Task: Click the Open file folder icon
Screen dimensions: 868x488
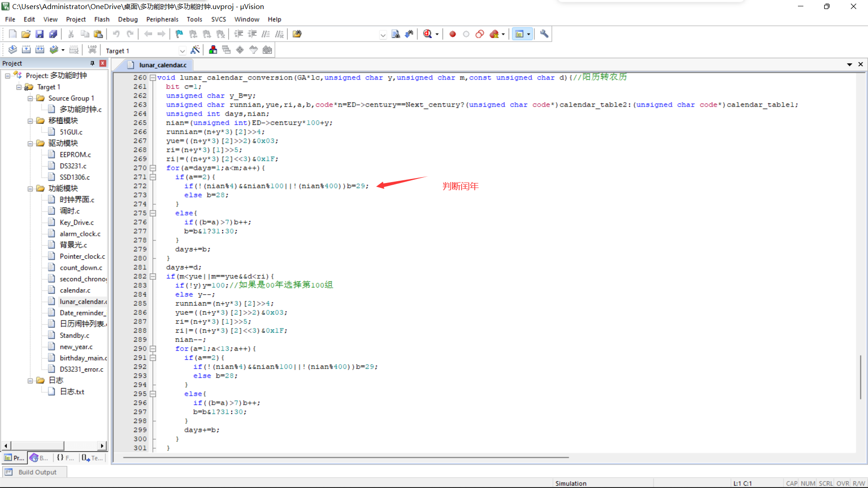Action: click(26, 34)
